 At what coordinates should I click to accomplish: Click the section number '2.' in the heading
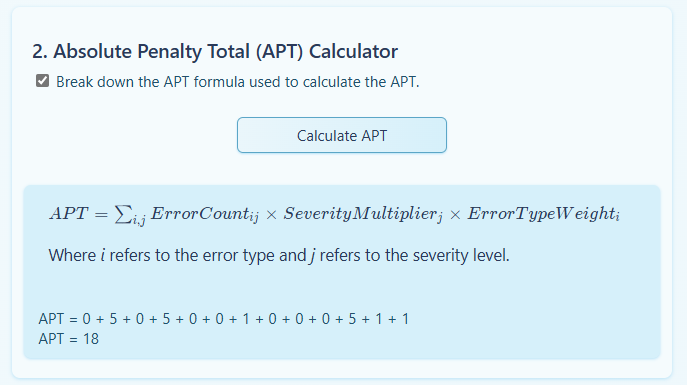coord(40,51)
